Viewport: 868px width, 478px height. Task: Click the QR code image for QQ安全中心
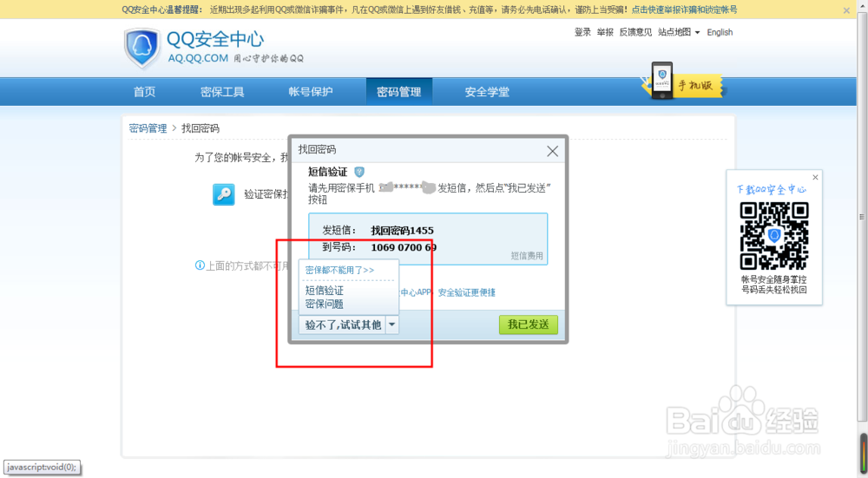click(774, 236)
